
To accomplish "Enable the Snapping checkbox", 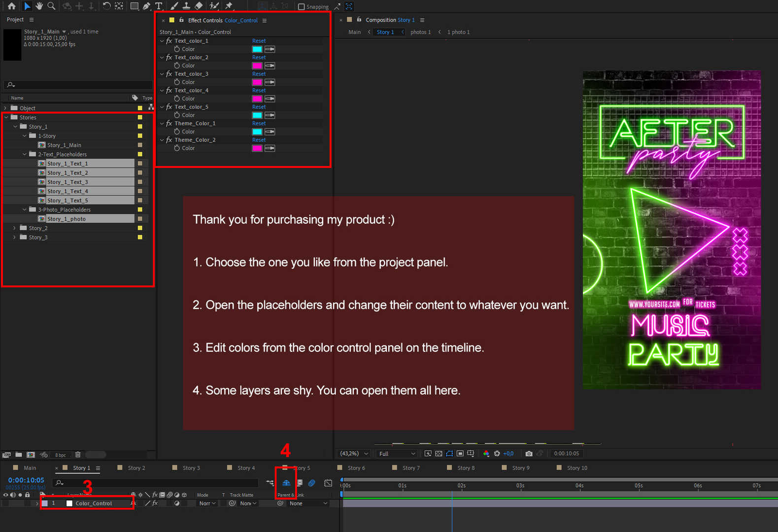I will click(x=302, y=7).
